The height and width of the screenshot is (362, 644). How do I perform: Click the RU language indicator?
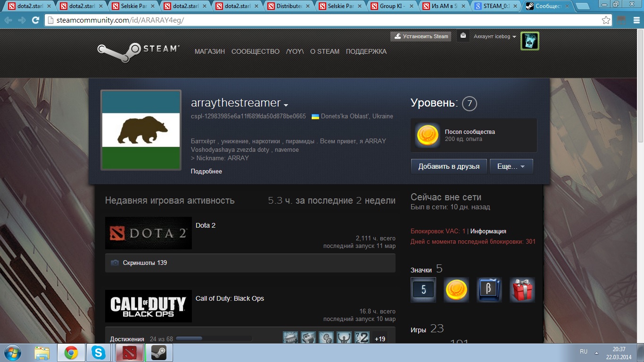584,352
